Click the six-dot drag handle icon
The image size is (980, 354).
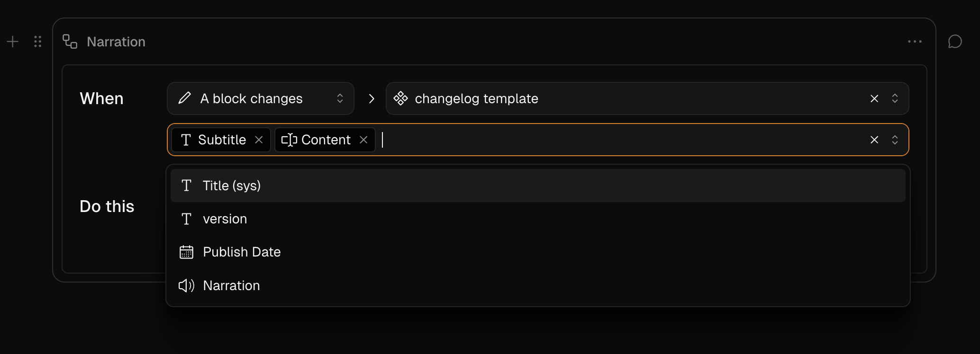click(x=38, y=42)
